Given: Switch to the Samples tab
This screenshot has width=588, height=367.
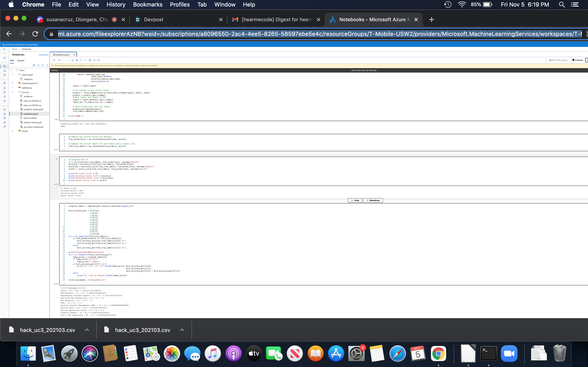Looking at the screenshot, I should 21,60.
